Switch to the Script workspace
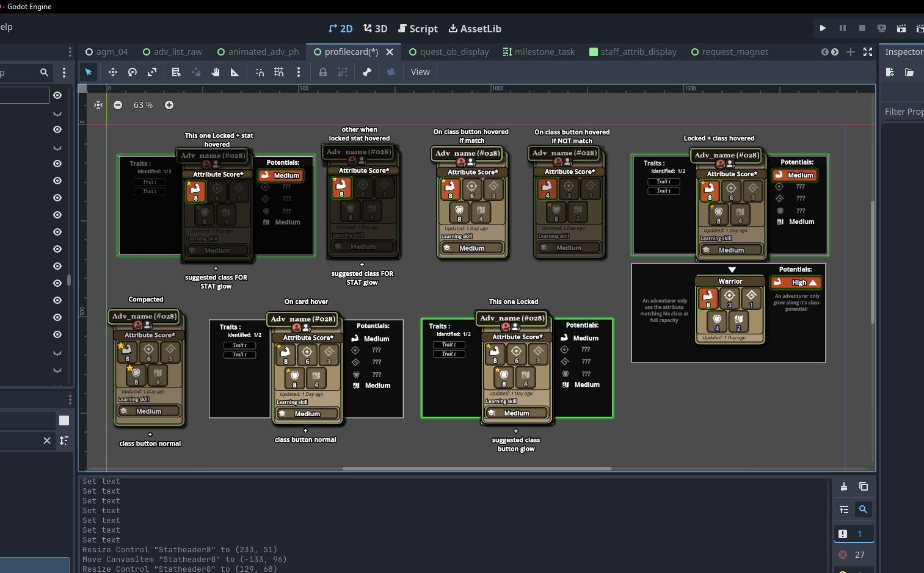The height and width of the screenshot is (573, 924). (x=418, y=29)
